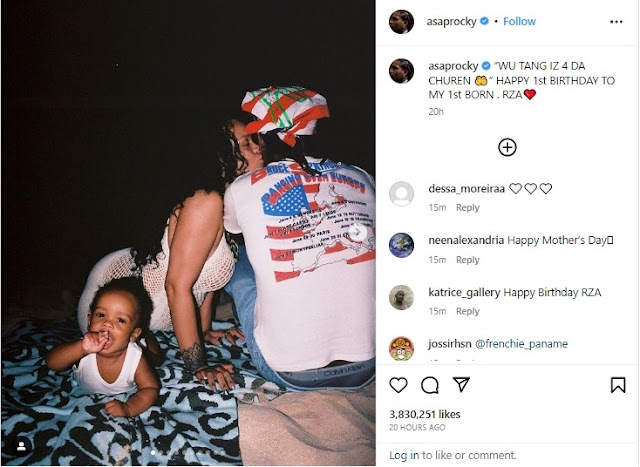Show tagged people icon on photo
Screen dimensions: 640x467
point(22,446)
